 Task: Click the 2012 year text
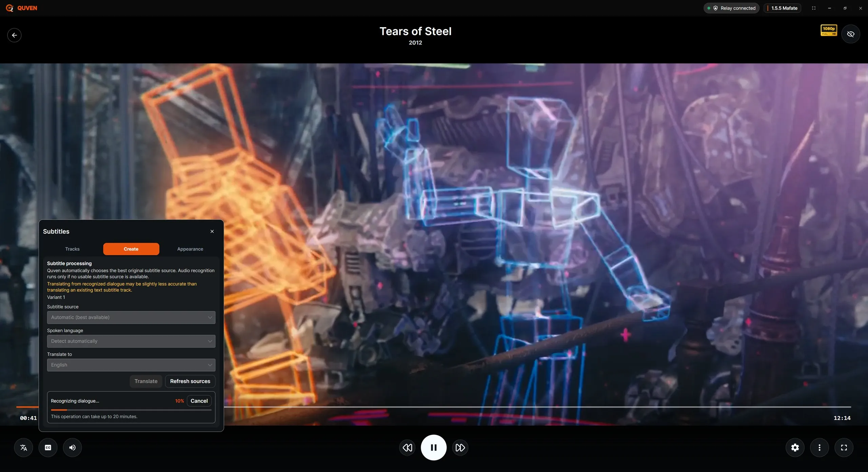click(415, 43)
